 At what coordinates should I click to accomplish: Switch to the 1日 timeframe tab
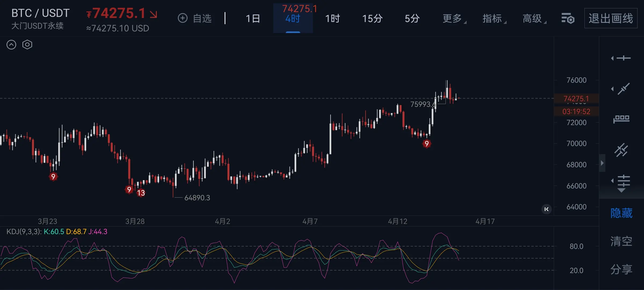click(x=253, y=19)
